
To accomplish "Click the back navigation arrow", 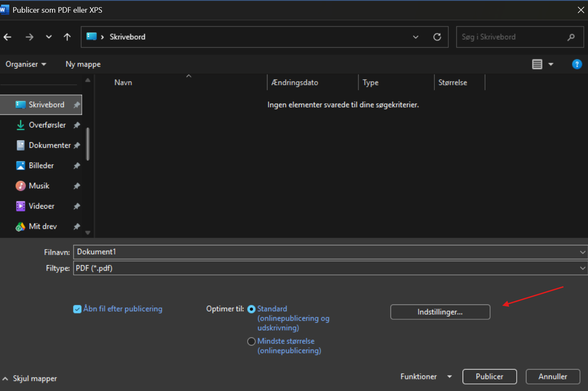I will click(8, 37).
